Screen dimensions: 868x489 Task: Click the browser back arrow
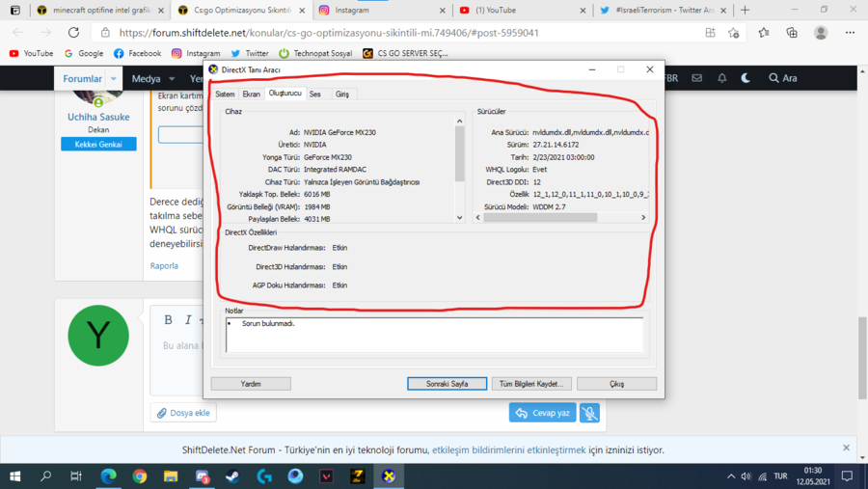click(x=17, y=33)
